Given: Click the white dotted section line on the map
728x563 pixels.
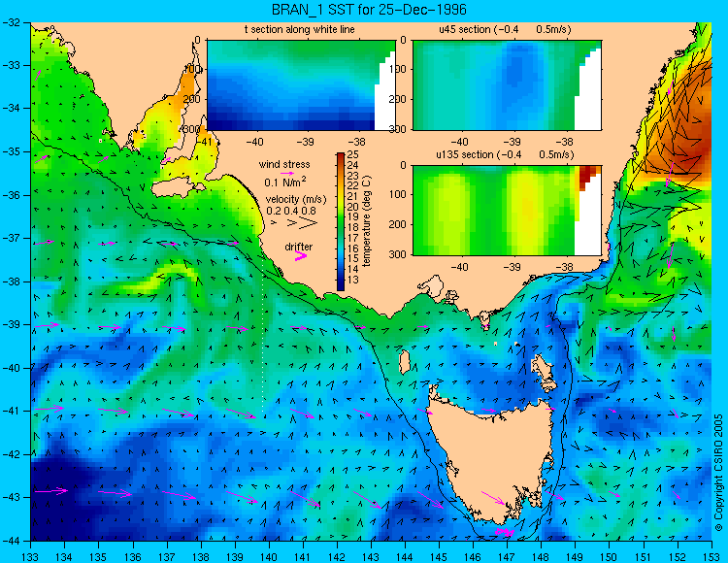Looking at the screenshot, I should [263, 335].
